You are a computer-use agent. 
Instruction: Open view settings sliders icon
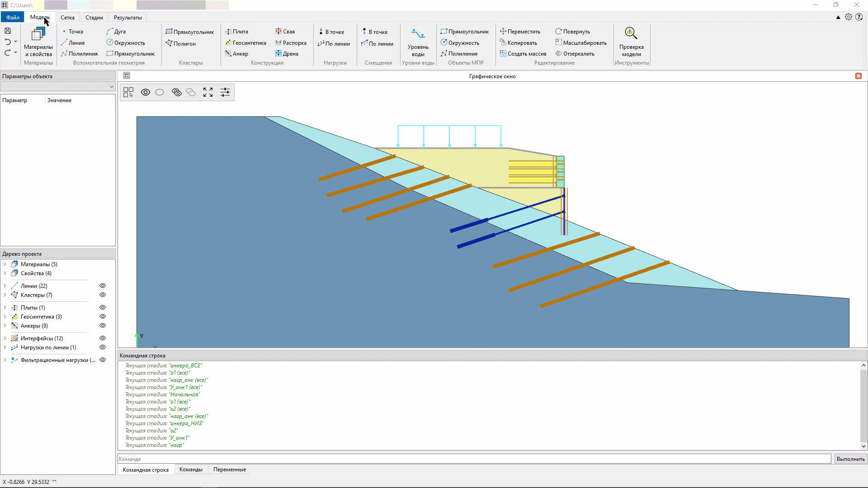coord(225,92)
